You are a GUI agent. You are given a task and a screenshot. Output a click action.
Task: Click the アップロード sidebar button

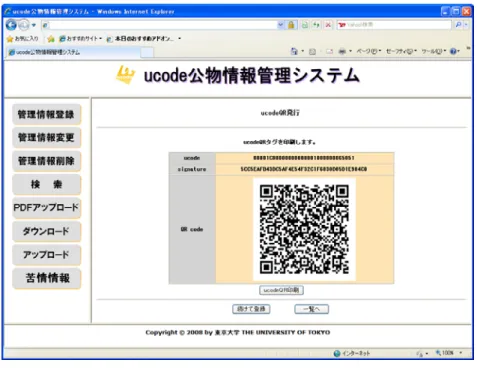(46, 255)
